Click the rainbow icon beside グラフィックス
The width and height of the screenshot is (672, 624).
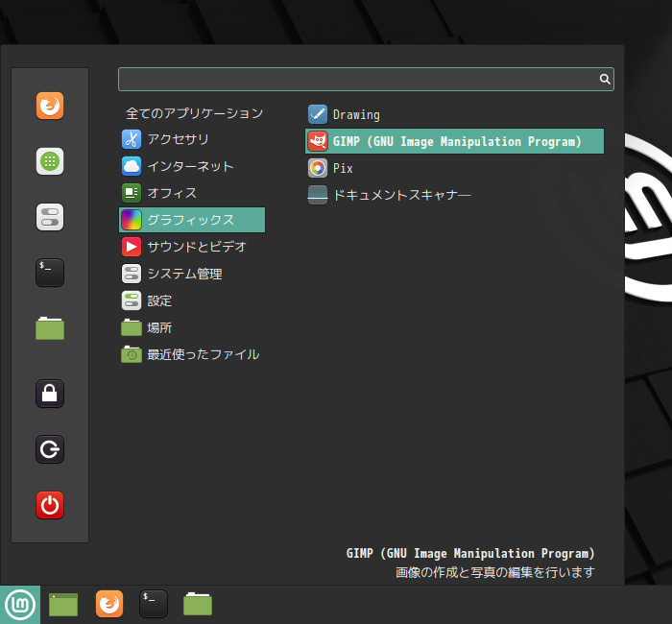(132, 220)
